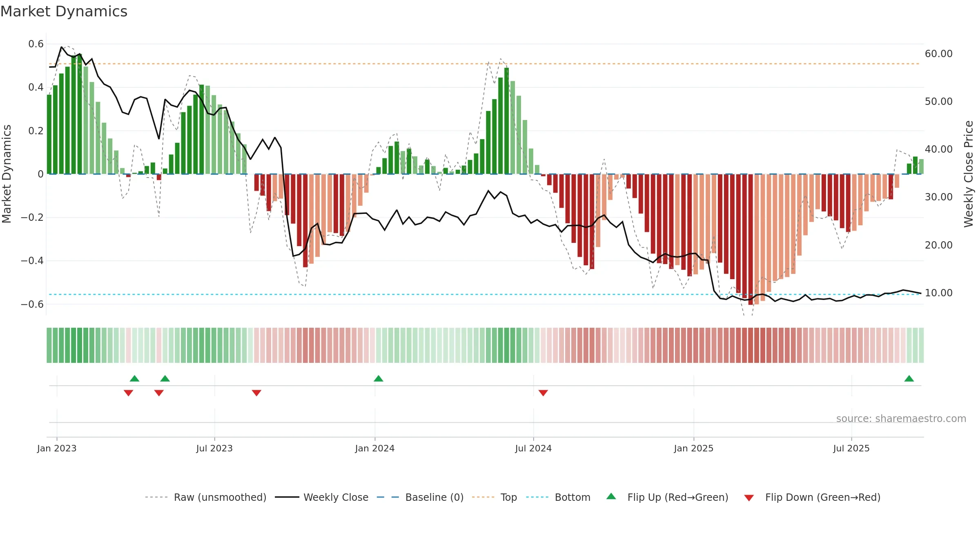
Task: Toggle the Weekly Close legend entry
Action: (x=322, y=497)
